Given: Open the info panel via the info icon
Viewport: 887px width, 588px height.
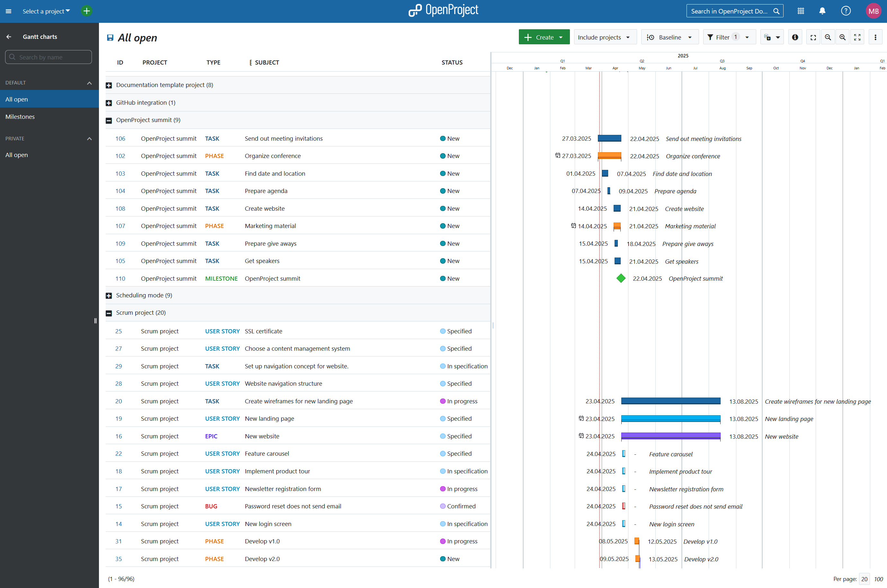Looking at the screenshot, I should click(x=795, y=37).
